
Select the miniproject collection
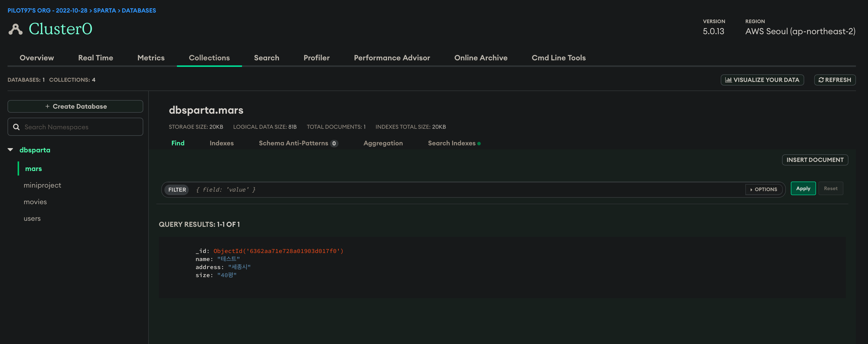(x=42, y=185)
